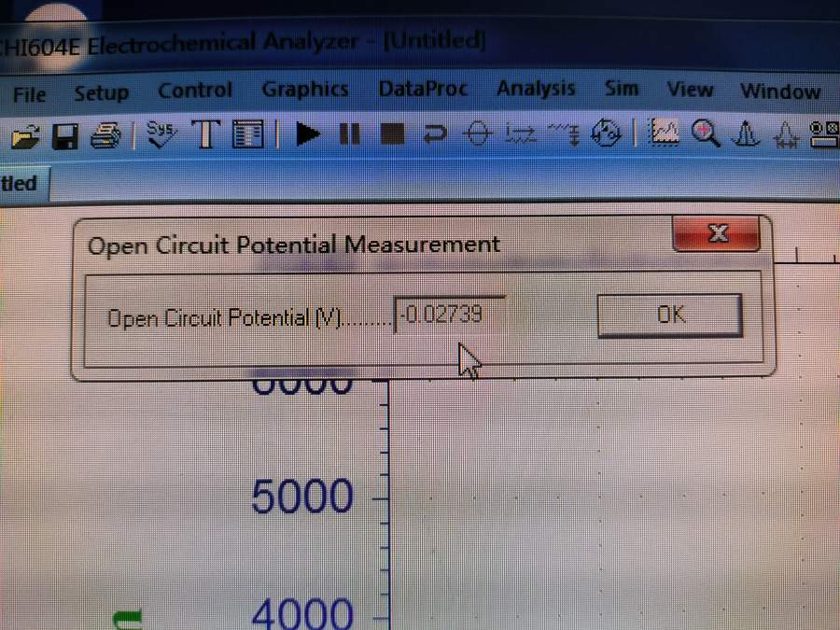Click the Open Circuit Potential value field

pyautogui.click(x=450, y=315)
